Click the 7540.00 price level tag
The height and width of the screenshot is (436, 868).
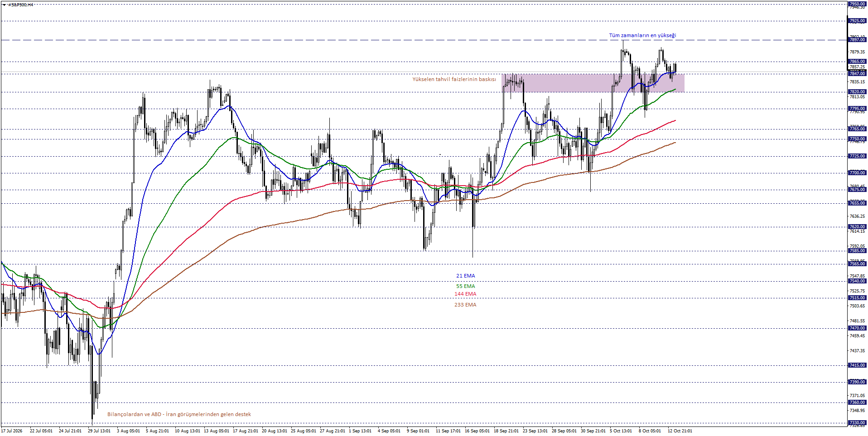[857, 281]
